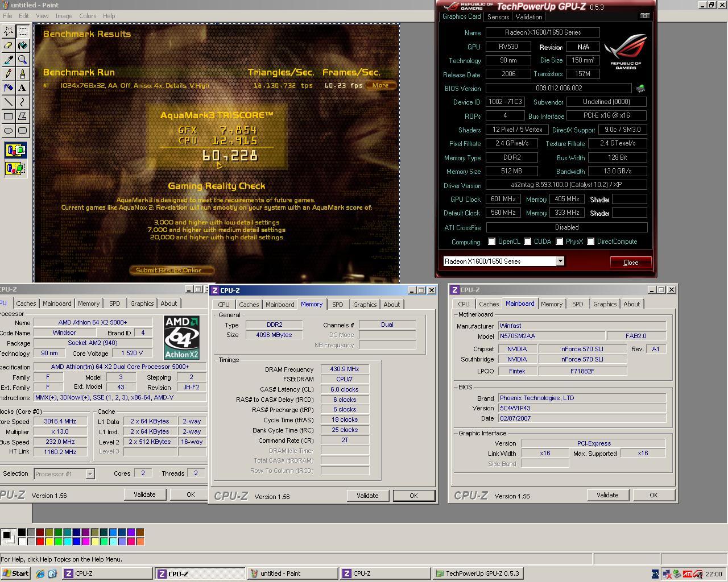Activate the Pick Color eyedropper tool
The image size is (728, 582).
point(9,60)
